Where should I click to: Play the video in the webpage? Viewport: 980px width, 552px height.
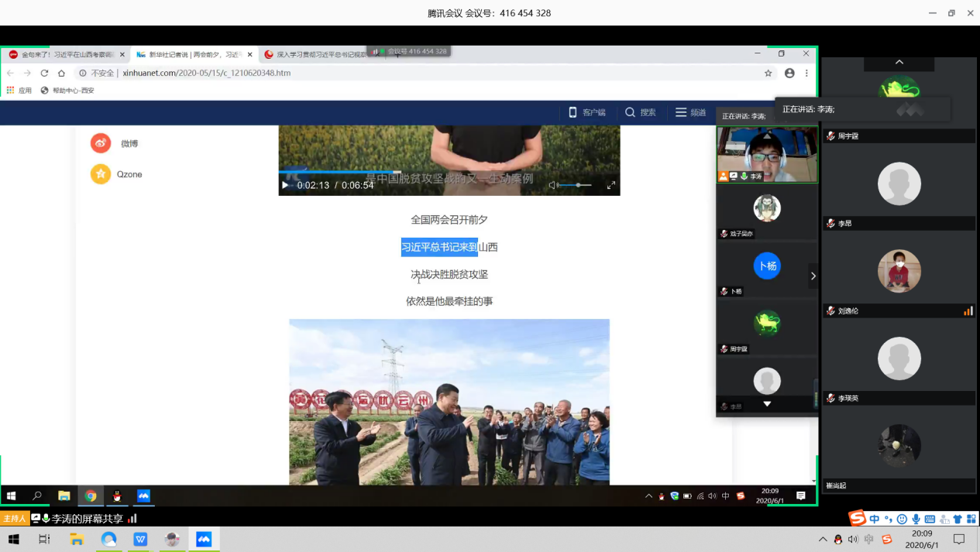[x=285, y=185]
